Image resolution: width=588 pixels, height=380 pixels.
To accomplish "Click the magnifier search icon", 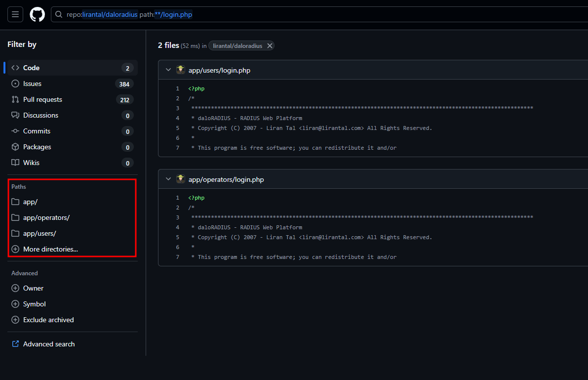I will (x=58, y=14).
